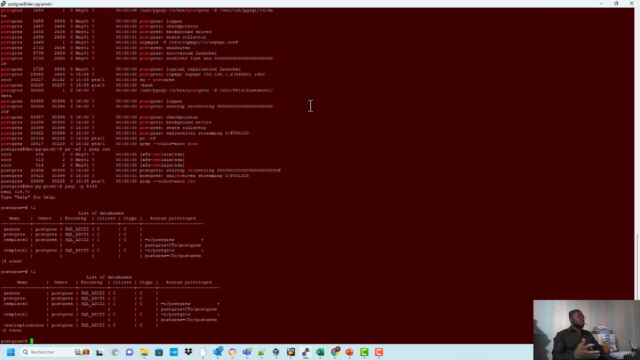Open Outlook from the taskbar
Screen dimensions: 640x360
pos(218,352)
